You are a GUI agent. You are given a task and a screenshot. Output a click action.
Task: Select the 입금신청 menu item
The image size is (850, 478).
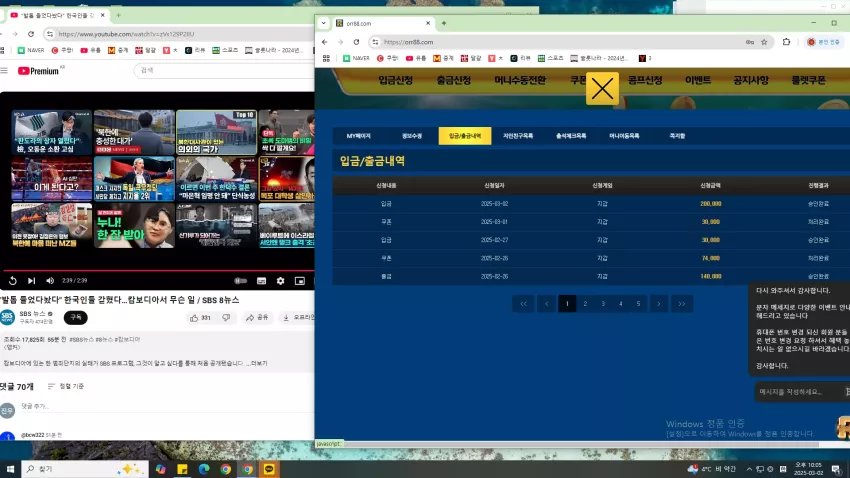[x=396, y=80]
